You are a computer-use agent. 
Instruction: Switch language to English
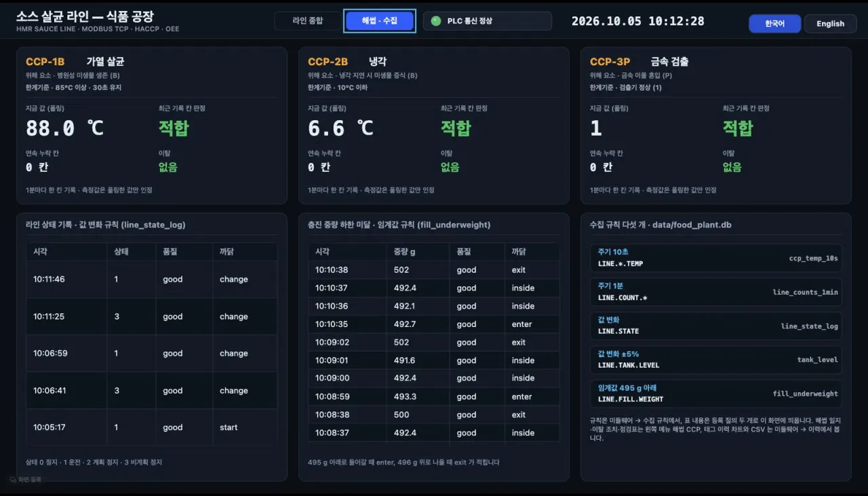tap(830, 24)
